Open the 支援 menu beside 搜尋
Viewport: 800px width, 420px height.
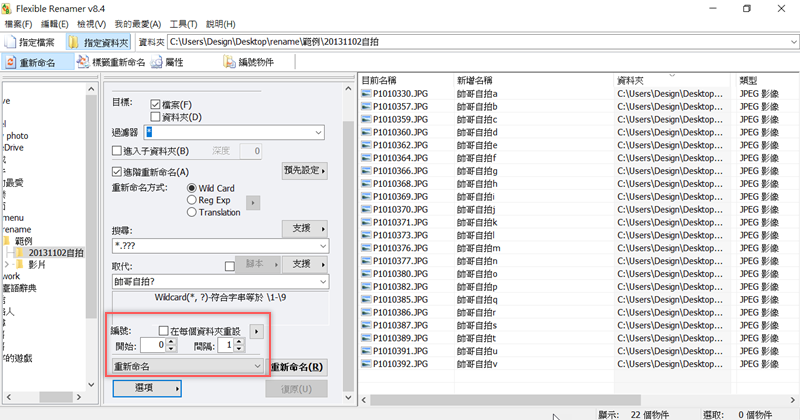coord(305,229)
